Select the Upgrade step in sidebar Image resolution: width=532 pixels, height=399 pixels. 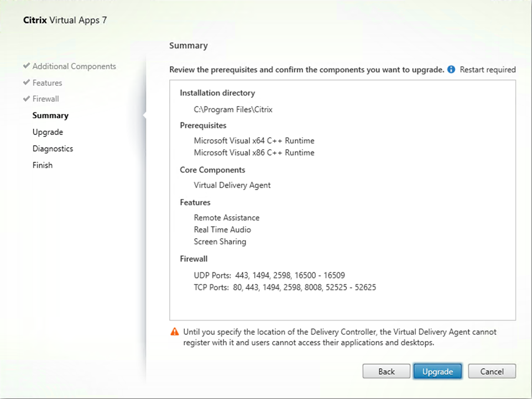click(48, 132)
